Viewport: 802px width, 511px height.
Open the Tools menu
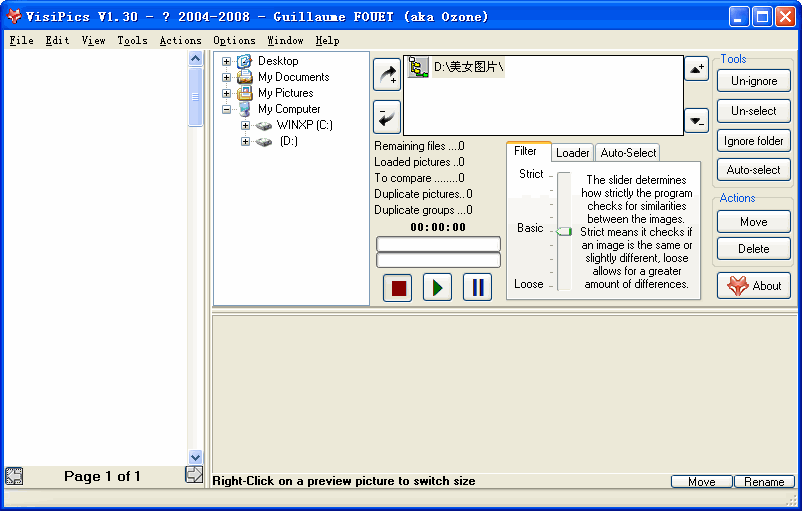132,41
